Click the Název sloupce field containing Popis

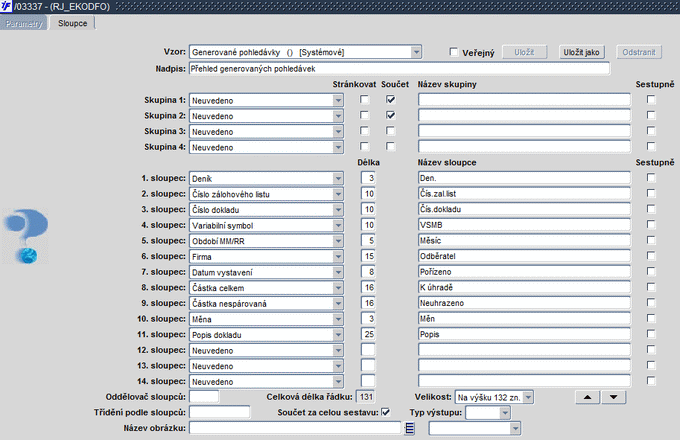click(x=524, y=334)
